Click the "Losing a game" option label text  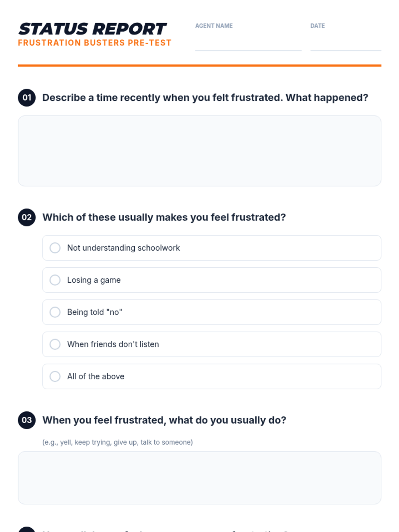click(94, 280)
